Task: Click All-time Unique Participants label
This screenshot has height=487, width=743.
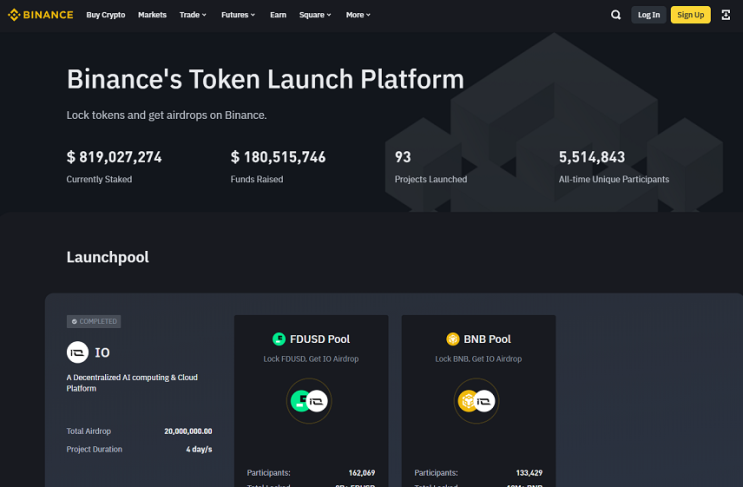Action: pos(614,179)
